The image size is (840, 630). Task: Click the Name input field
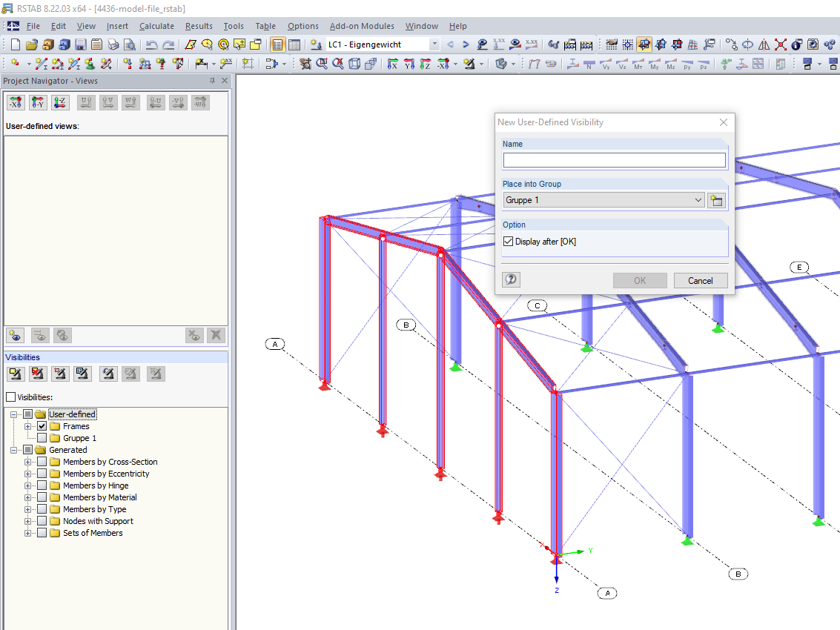[615, 160]
